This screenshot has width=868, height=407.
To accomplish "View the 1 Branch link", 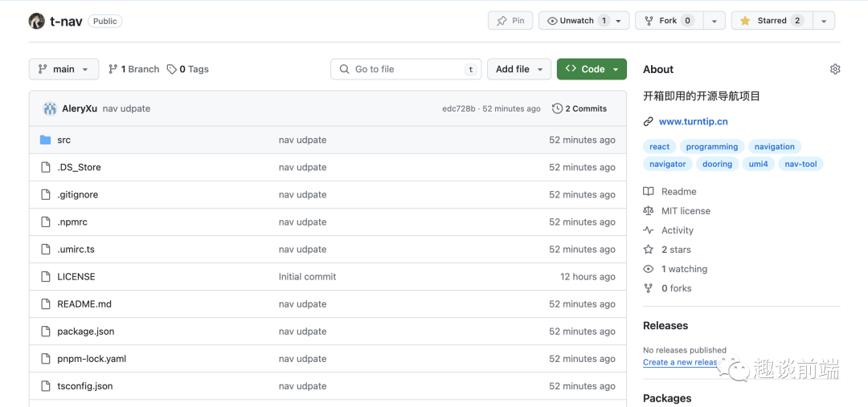I will pos(134,69).
